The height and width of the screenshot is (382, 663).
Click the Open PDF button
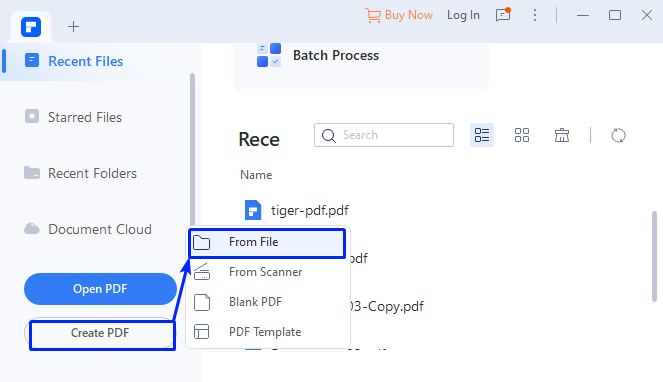(100, 289)
